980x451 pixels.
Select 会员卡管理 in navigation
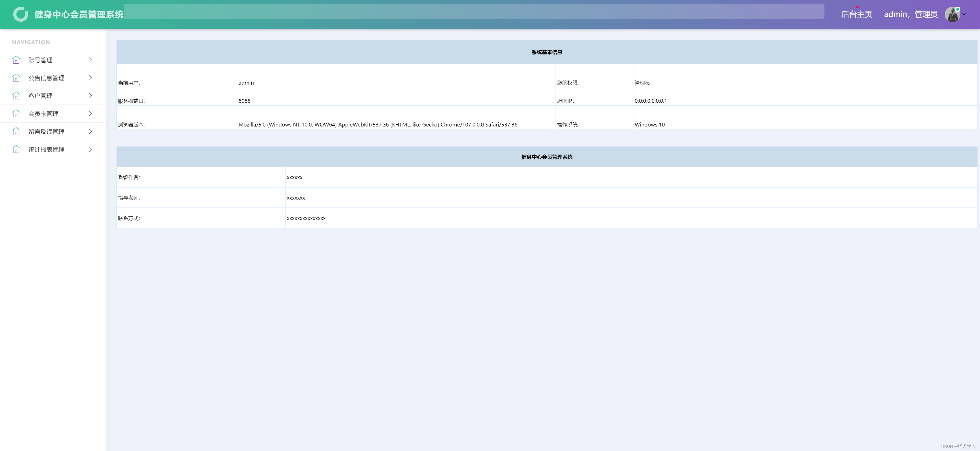click(43, 114)
